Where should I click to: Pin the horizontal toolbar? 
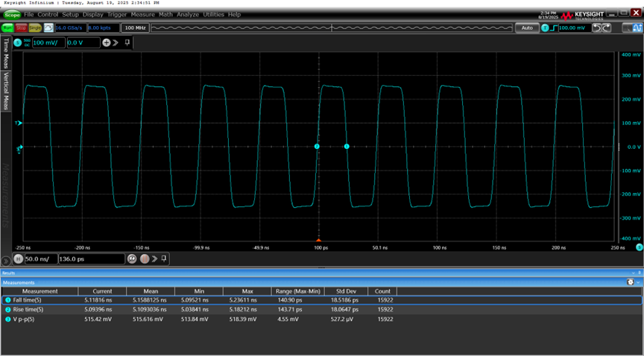coord(164,258)
